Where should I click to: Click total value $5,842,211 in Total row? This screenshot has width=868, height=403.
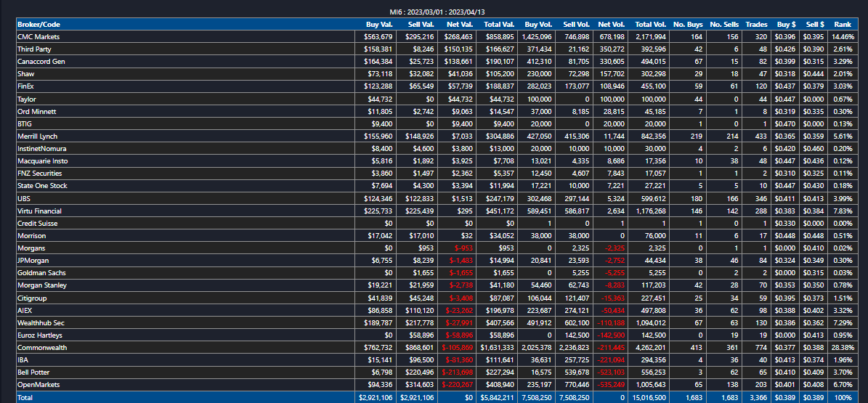(x=497, y=397)
